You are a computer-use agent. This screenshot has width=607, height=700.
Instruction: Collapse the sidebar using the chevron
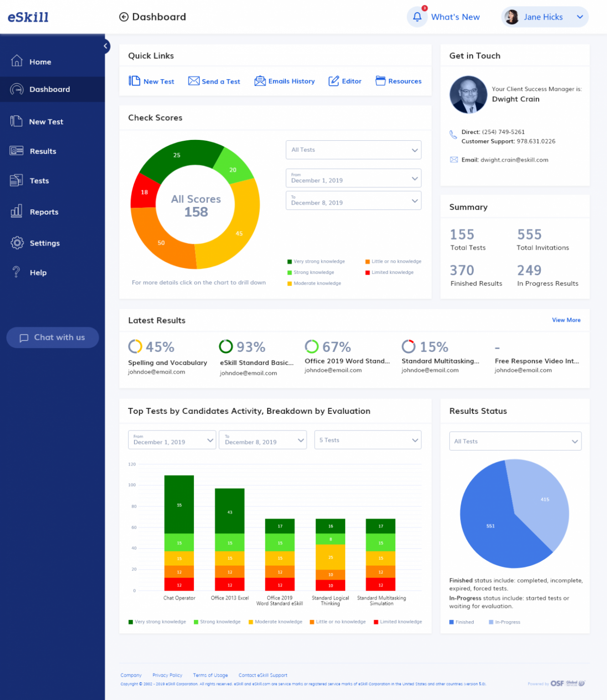[x=105, y=46]
